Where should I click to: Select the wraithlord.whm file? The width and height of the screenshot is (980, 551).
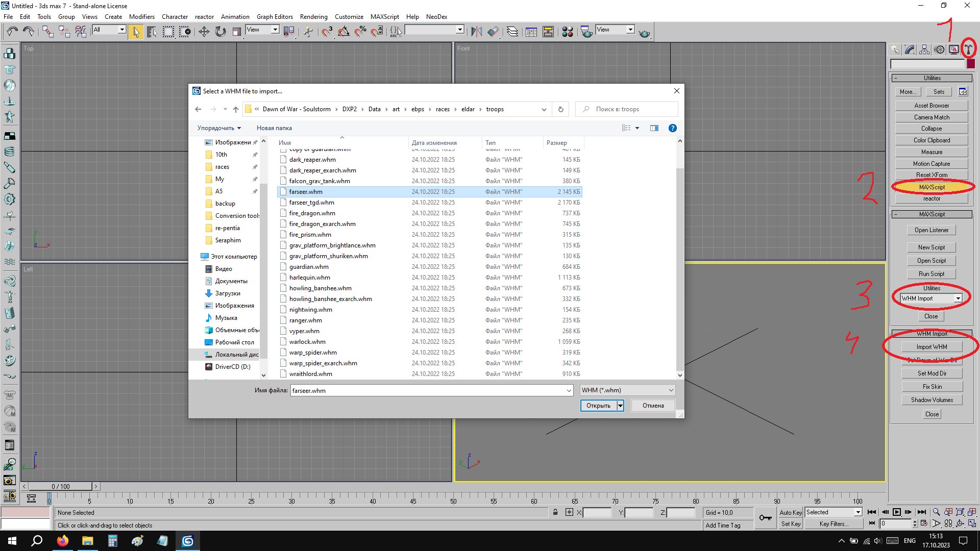tap(310, 374)
